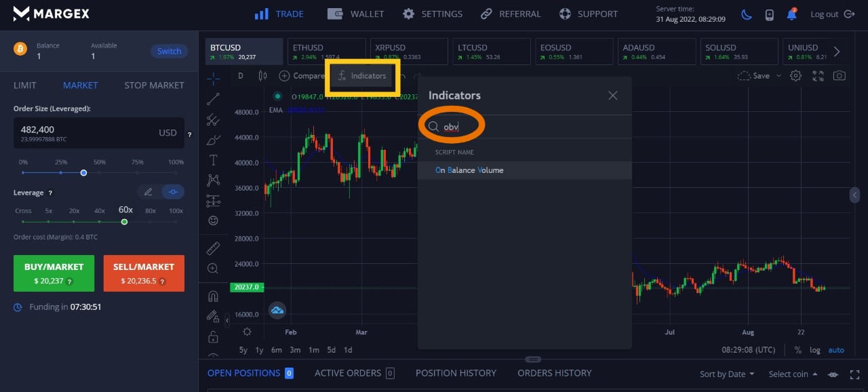Toggle log scale on chart
The width and height of the screenshot is (868, 392).
(814, 350)
